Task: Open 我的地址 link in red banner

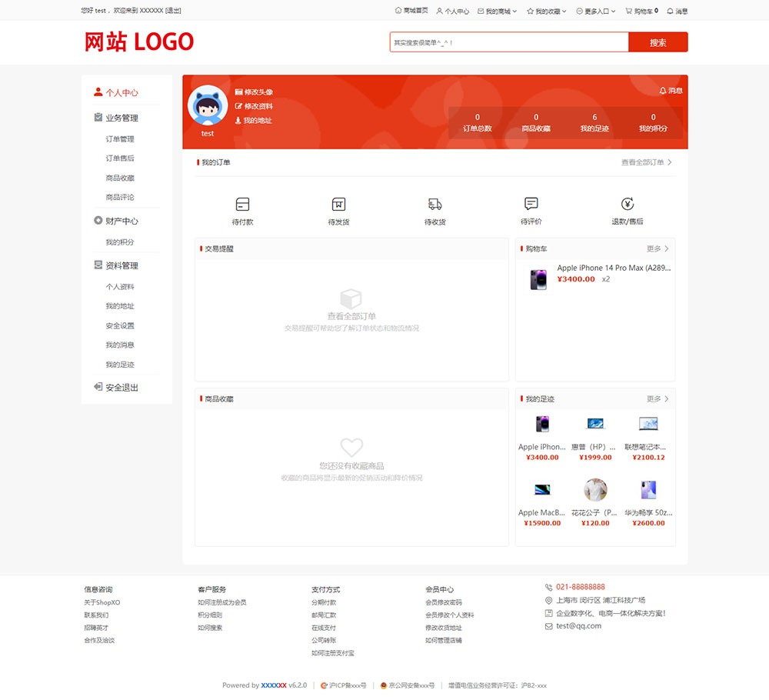Action: point(253,120)
